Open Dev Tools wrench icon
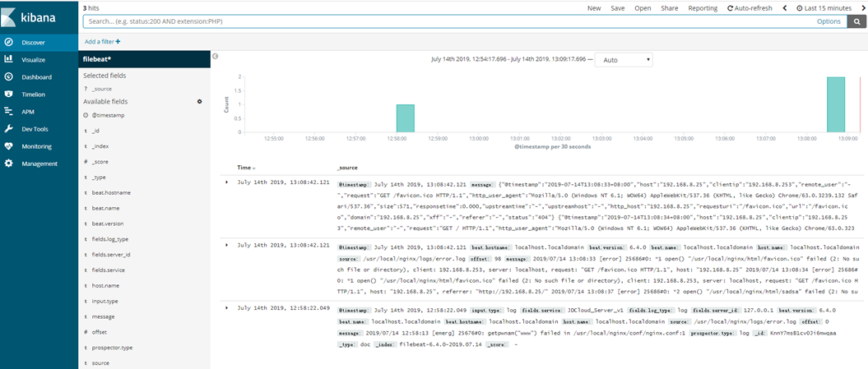 (x=8, y=129)
